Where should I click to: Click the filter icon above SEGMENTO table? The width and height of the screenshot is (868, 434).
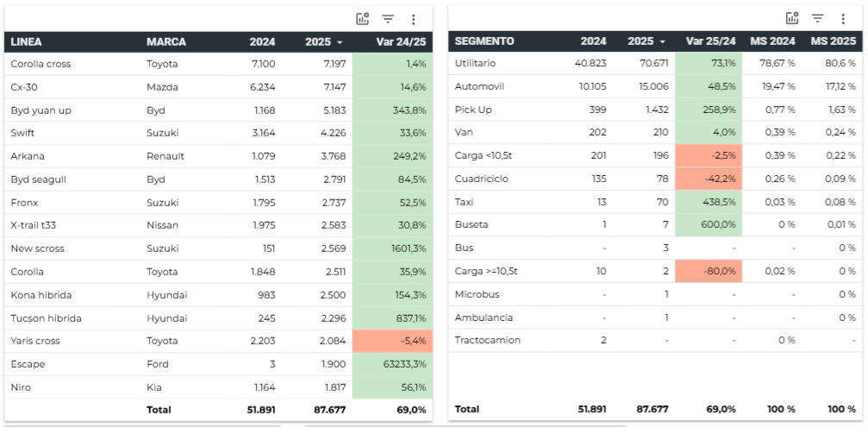818,18
